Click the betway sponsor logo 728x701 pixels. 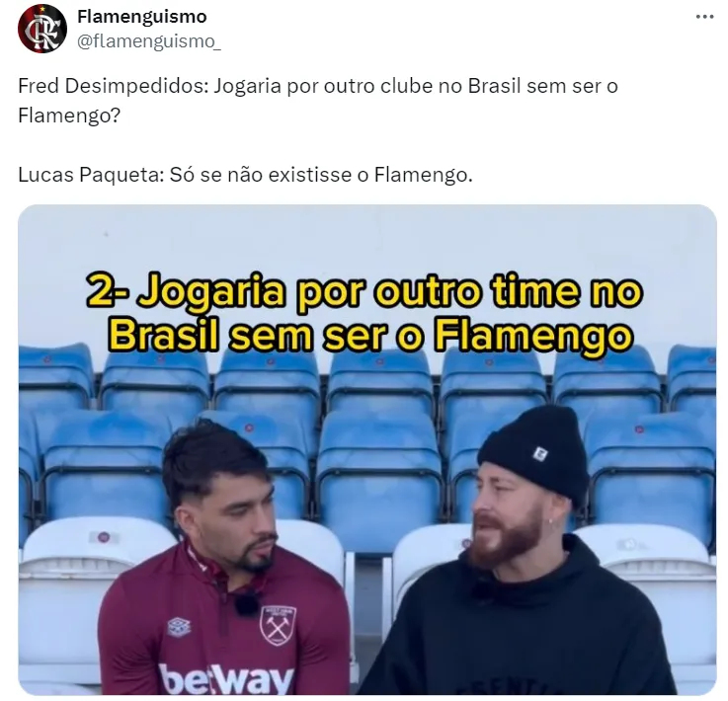point(226,678)
